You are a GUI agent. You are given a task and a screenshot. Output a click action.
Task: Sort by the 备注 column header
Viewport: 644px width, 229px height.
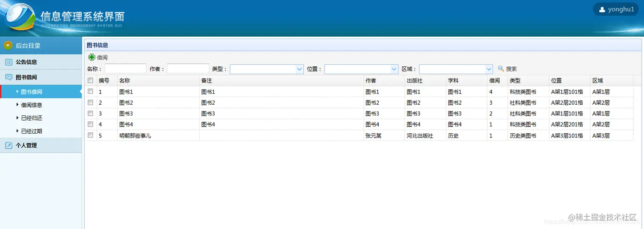[x=282, y=80]
